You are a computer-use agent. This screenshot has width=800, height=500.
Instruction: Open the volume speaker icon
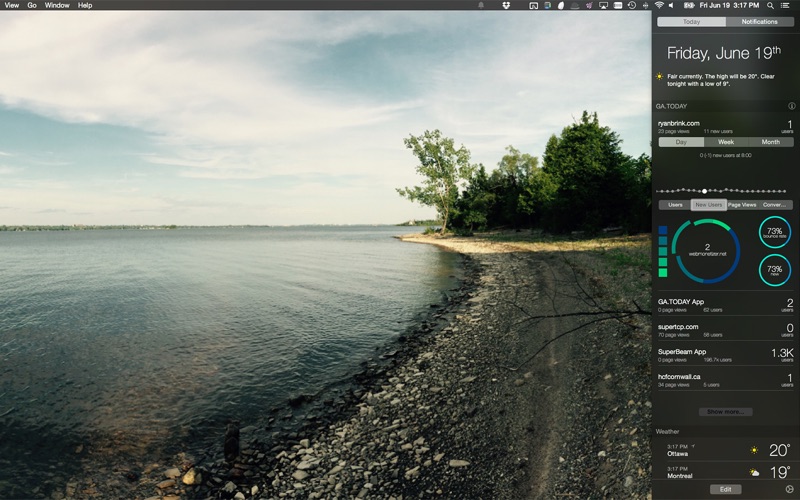tap(671, 5)
